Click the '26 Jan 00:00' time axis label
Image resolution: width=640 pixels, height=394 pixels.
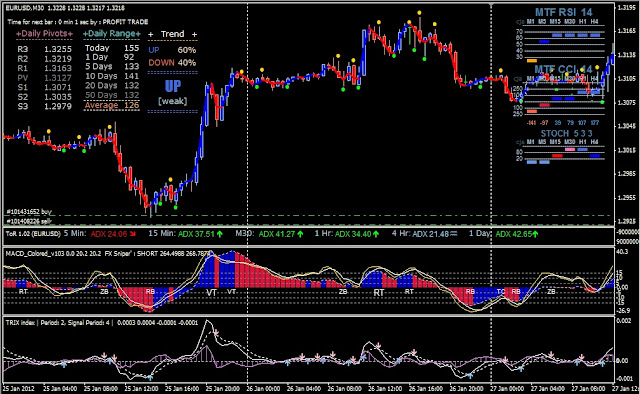point(263,388)
